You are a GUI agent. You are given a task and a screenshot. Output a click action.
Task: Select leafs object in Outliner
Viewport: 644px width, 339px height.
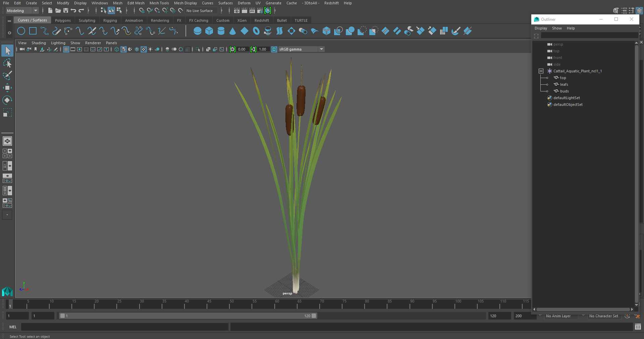(x=564, y=84)
